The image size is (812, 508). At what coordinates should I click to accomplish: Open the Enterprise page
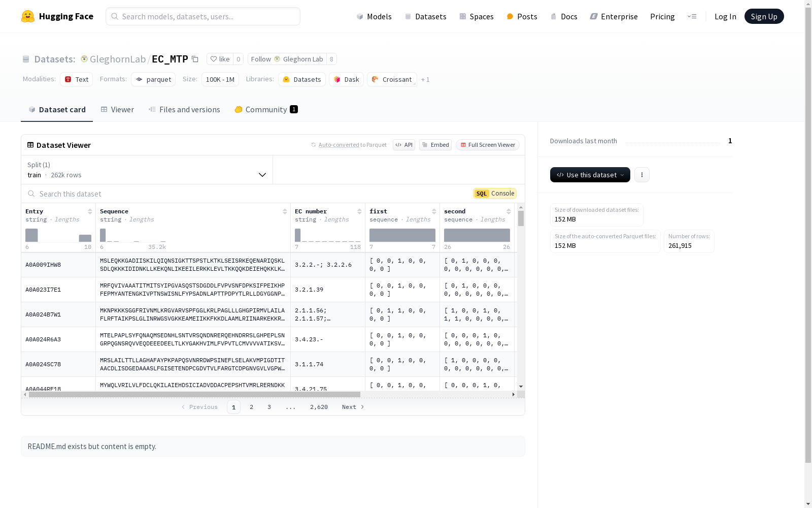tap(614, 16)
